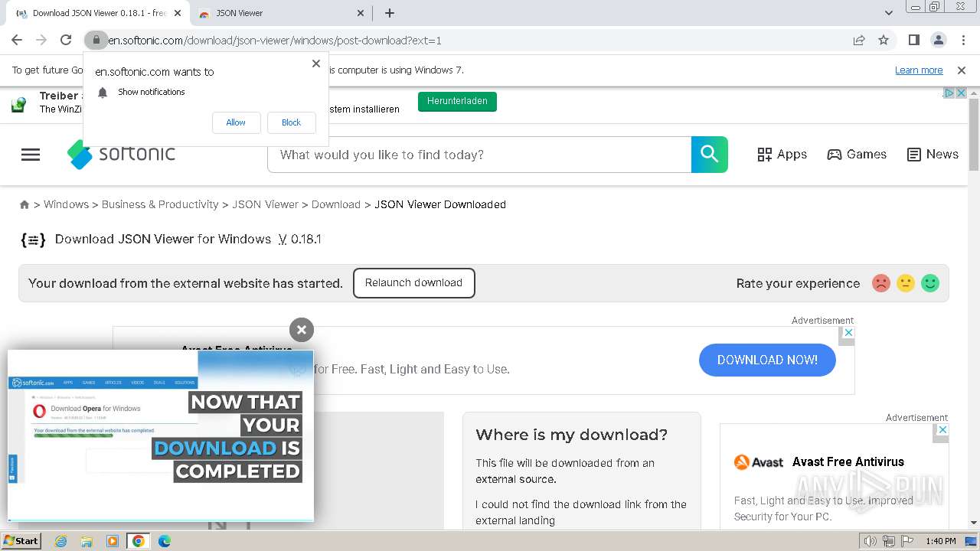Go to Softonic home via logo

(121, 154)
